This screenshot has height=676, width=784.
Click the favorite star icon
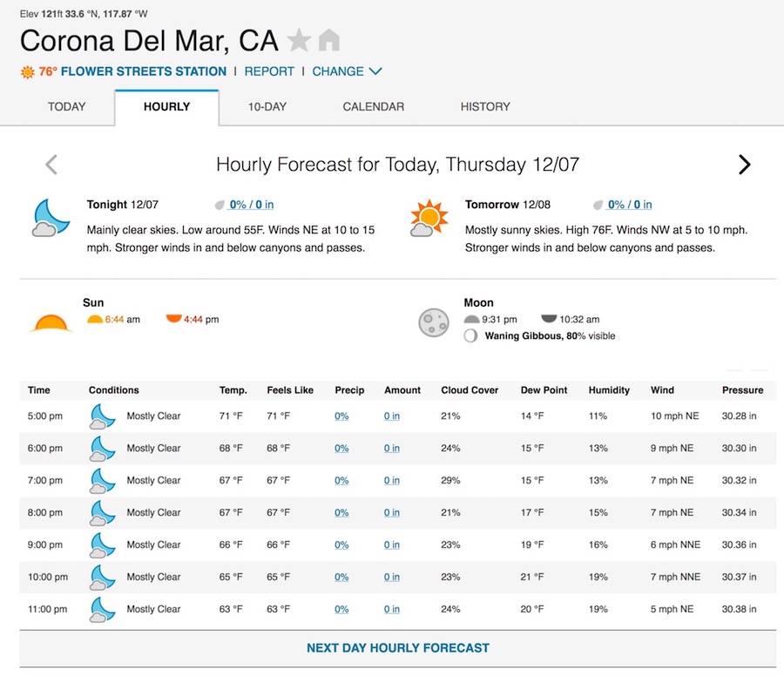[x=299, y=40]
